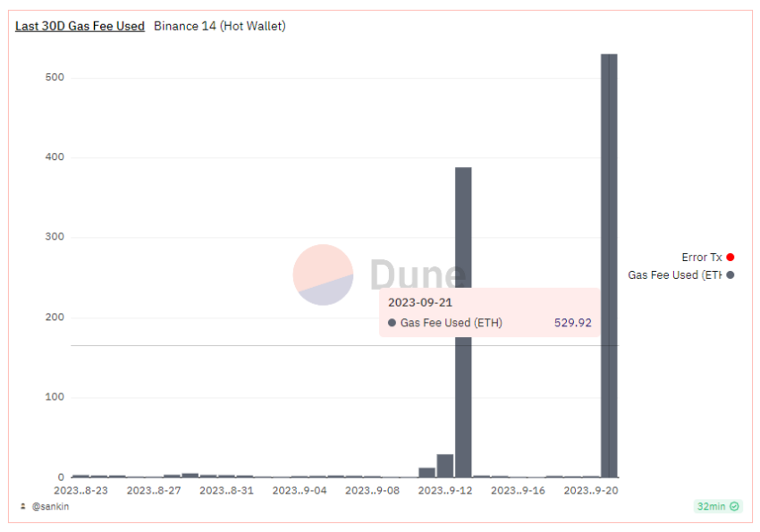This screenshot has width=760, height=532.
Task: Click the Binance 14 (Hot Wallet) subtitle
Action: [x=220, y=26]
